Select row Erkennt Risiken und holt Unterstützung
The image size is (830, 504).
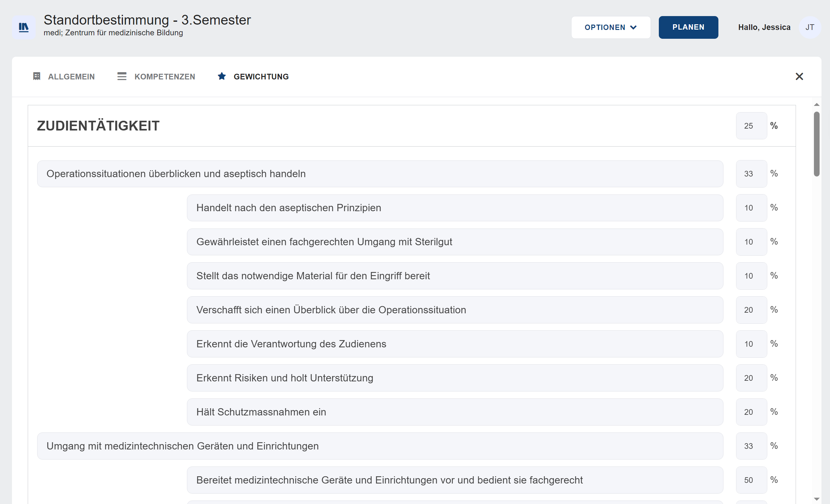(455, 378)
